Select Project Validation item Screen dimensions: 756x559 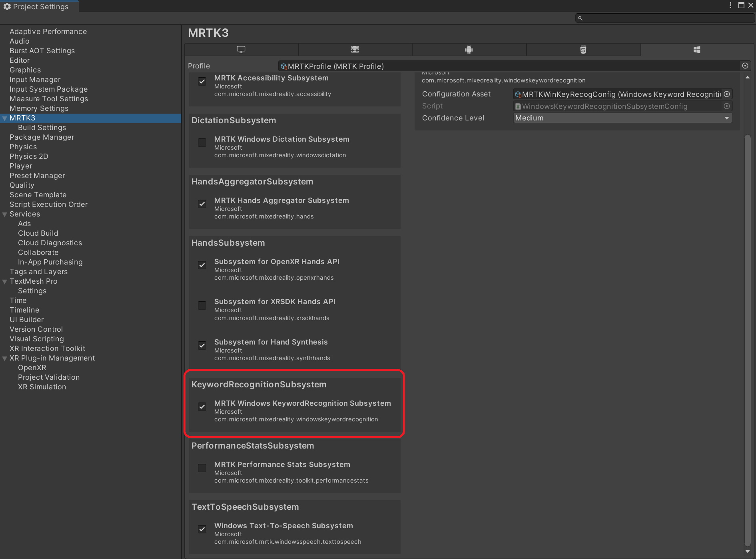pos(49,377)
